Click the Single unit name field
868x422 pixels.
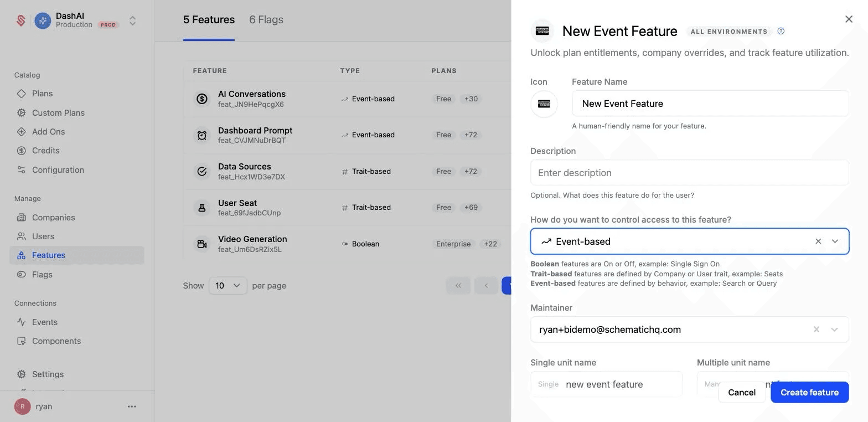[606, 384]
